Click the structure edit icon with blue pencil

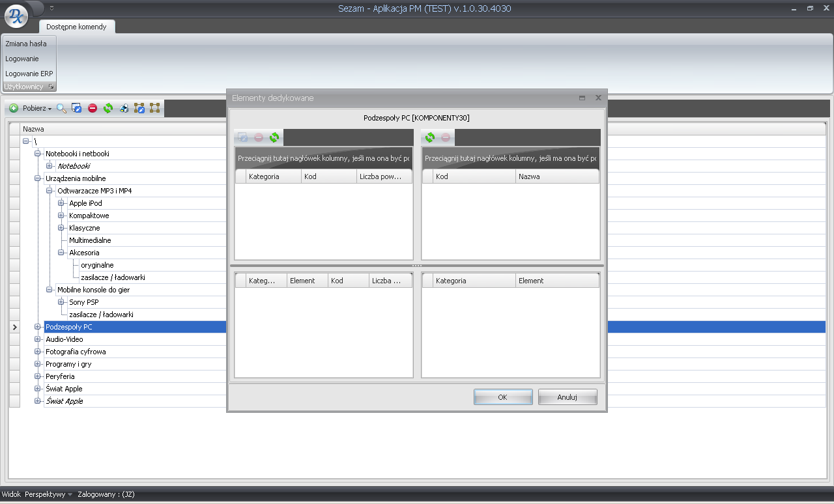coord(139,108)
